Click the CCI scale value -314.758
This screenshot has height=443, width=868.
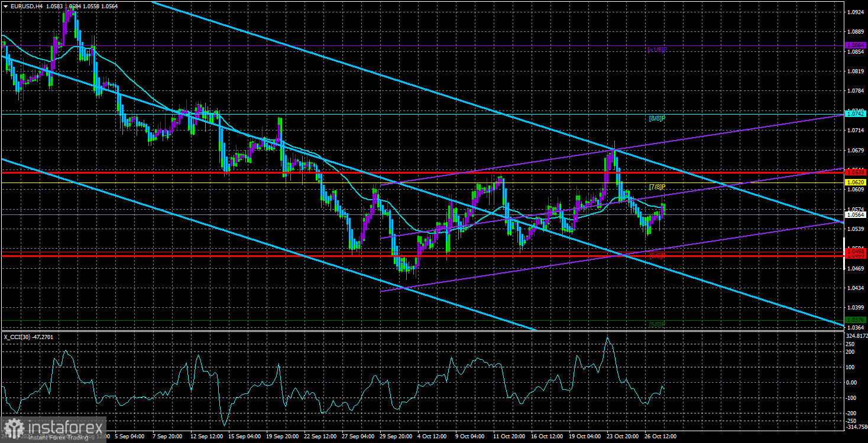click(856, 426)
